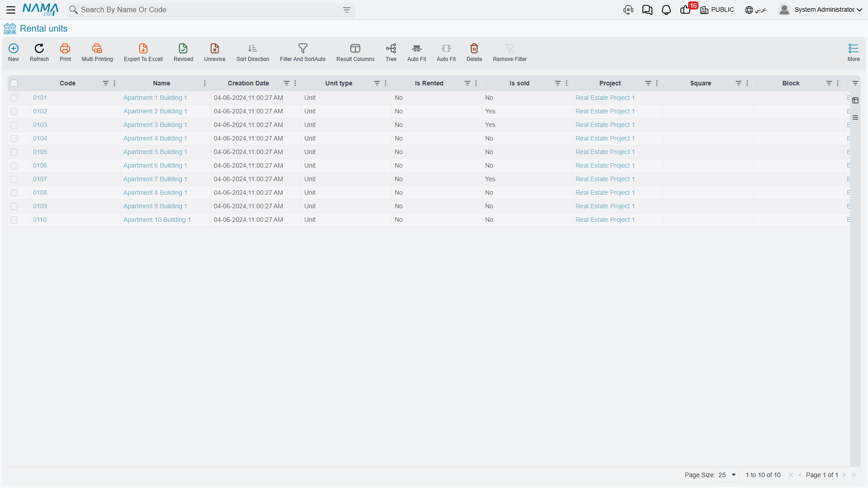The width and height of the screenshot is (868, 488).
Task: Click the PUBLIC company button
Action: coord(717,9)
